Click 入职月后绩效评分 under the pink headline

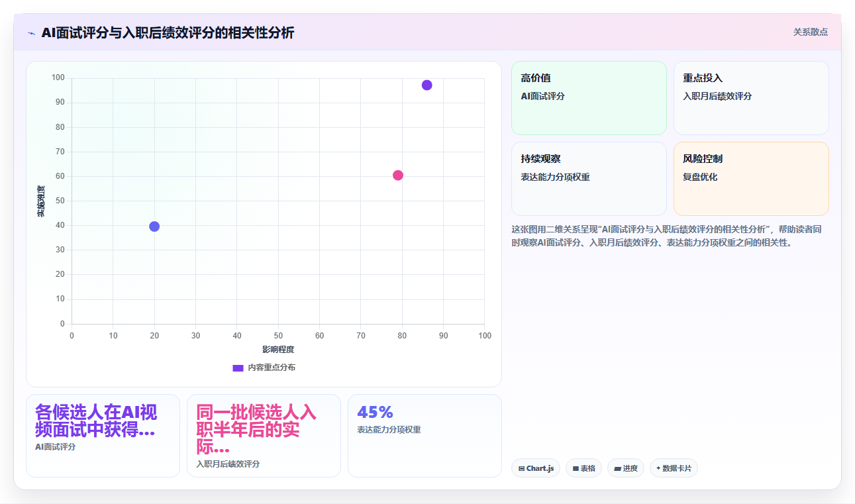coord(228,464)
